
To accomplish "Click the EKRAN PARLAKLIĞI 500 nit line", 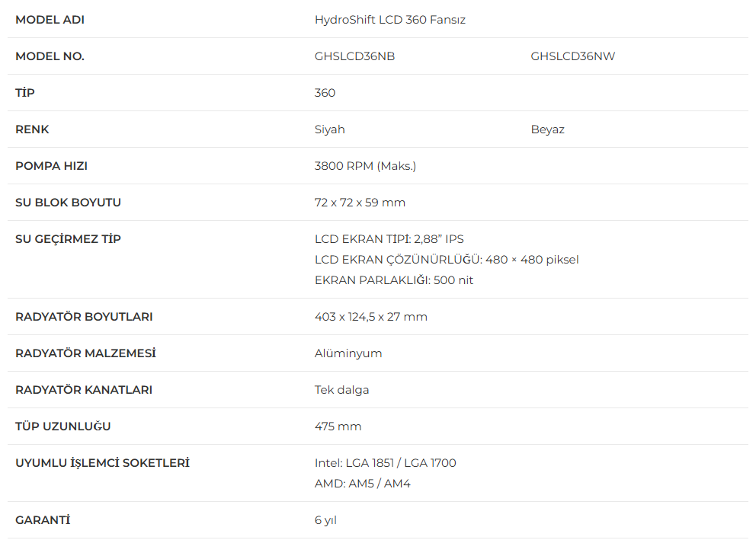I will pos(393,280).
